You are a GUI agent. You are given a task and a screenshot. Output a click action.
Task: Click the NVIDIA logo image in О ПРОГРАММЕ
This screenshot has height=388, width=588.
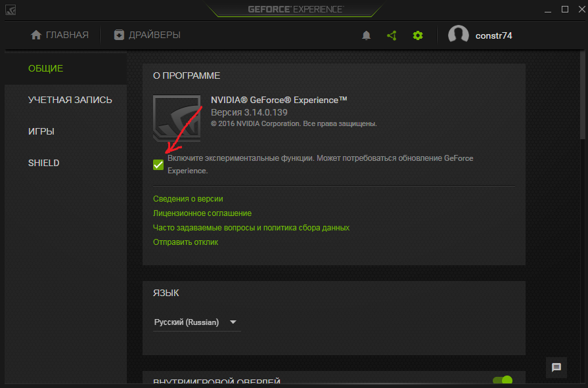click(177, 118)
